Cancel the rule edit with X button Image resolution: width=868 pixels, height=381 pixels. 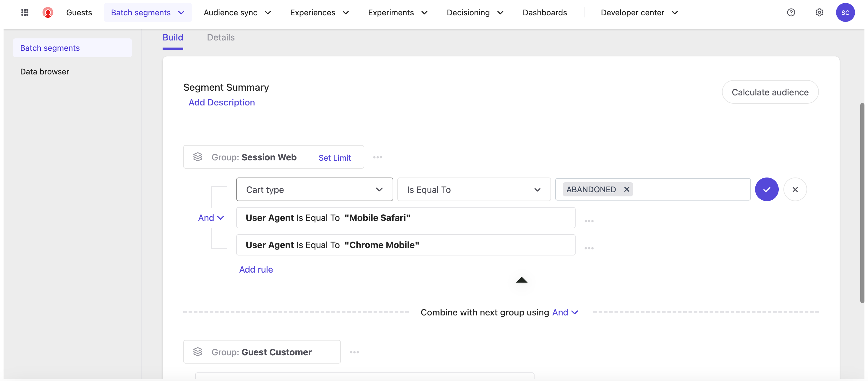795,190
